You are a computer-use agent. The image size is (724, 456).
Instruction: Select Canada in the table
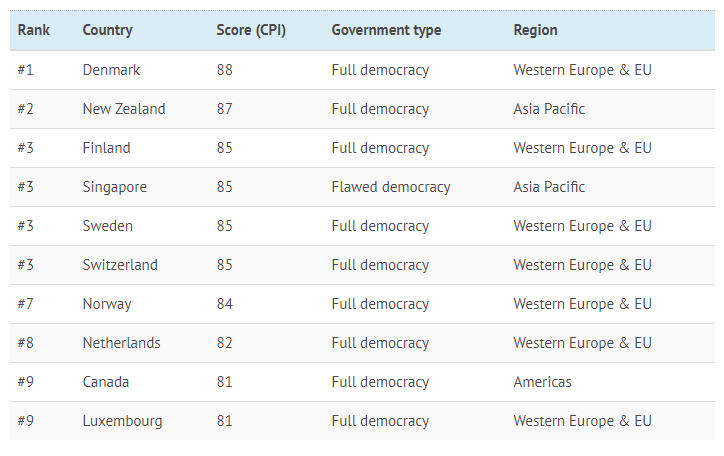106,382
